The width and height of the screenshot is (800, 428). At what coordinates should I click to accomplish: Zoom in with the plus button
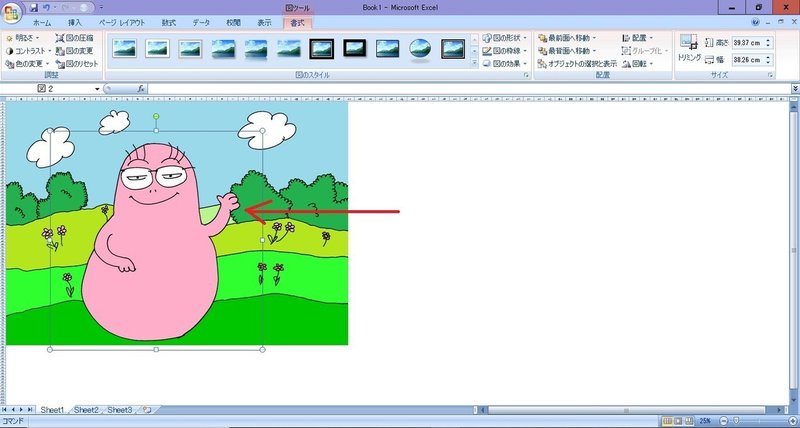792,421
